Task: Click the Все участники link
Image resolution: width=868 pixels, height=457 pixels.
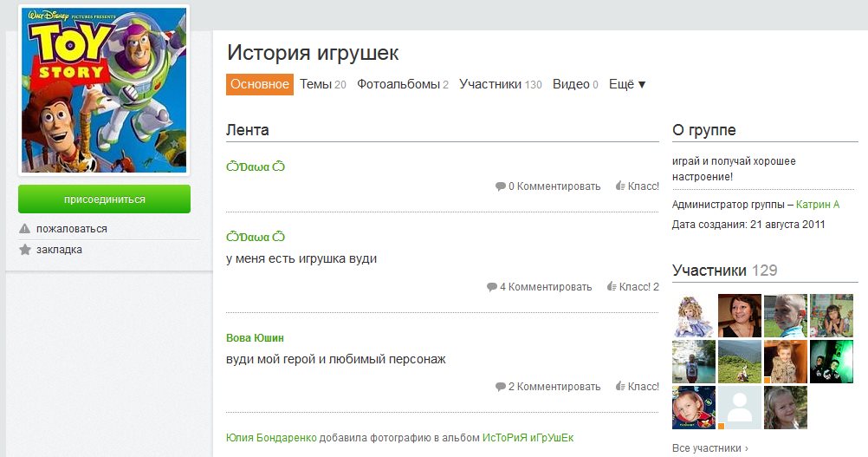Action: [709, 448]
